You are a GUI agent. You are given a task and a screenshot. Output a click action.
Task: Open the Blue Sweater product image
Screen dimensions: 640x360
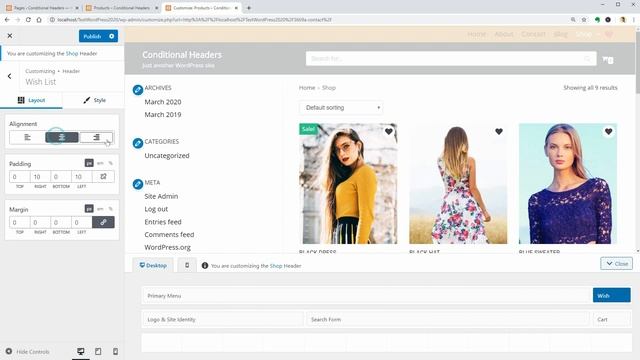click(x=568, y=184)
